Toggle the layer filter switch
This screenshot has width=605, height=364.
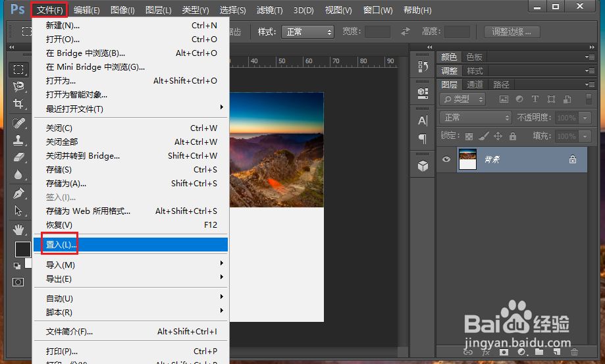click(589, 99)
